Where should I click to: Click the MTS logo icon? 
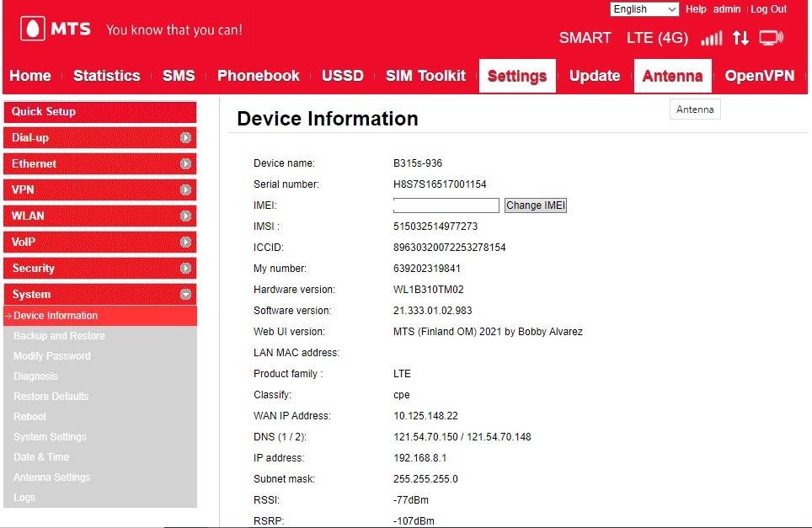tap(33, 29)
